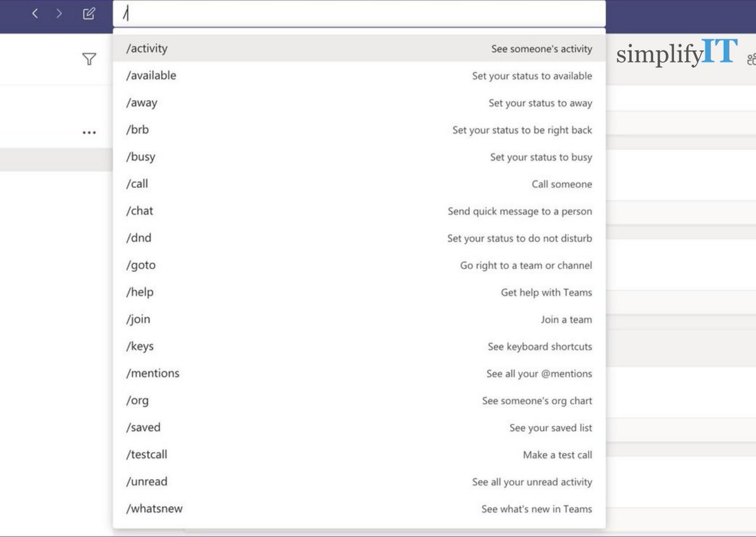This screenshot has height=537, width=756.
Task: Choose the /keys command
Action: [359, 347]
